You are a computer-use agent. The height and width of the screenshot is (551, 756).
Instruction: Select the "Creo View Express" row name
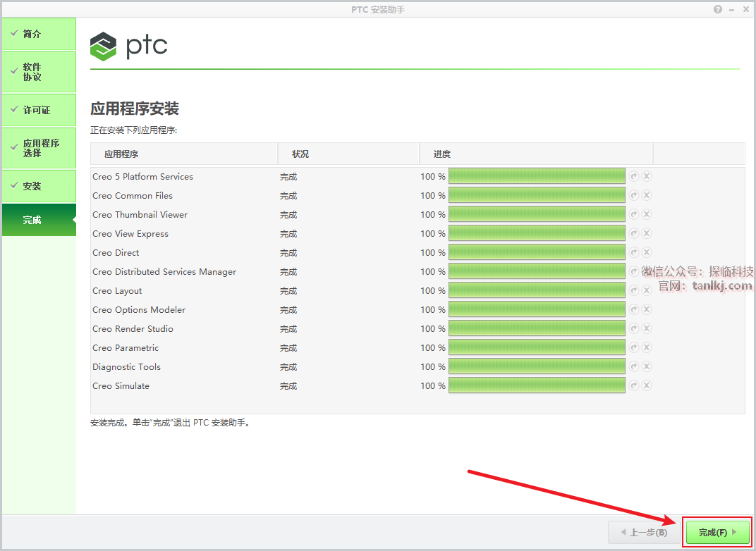tap(130, 234)
